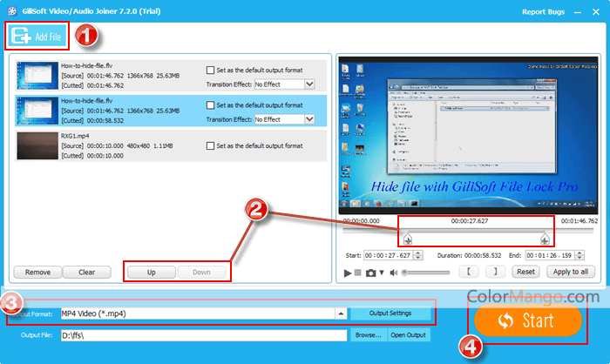Click the Apply to all button
610x364 pixels.
(x=569, y=273)
